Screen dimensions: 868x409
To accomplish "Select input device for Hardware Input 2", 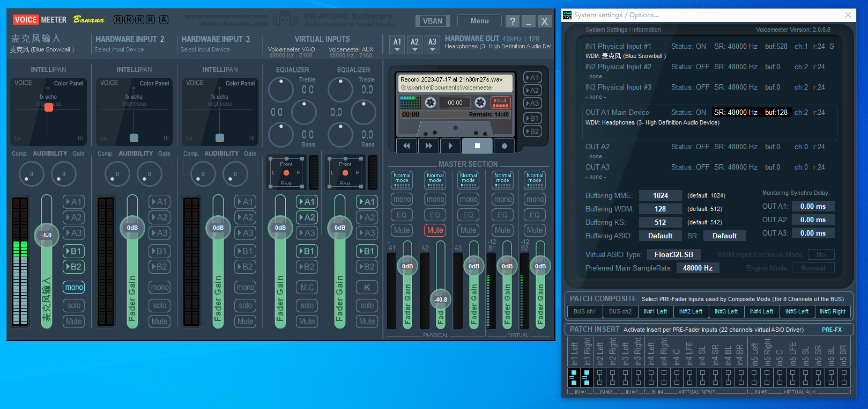I will coord(119,49).
